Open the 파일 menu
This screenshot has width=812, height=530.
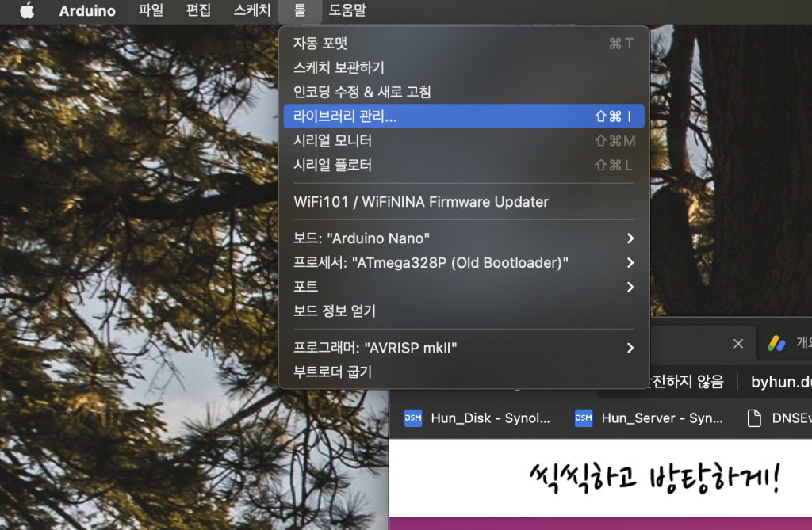(x=151, y=10)
